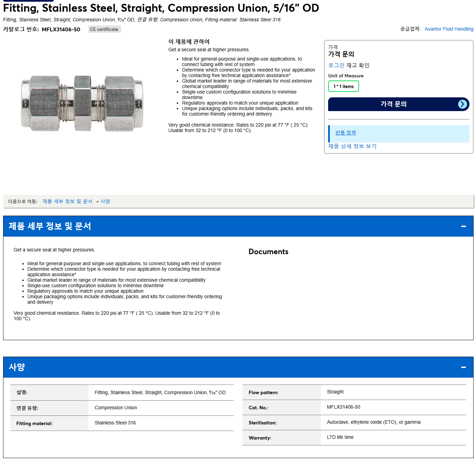The width and height of the screenshot is (476, 465).
Task: Open the 반품 정책 link
Action: [345, 132]
